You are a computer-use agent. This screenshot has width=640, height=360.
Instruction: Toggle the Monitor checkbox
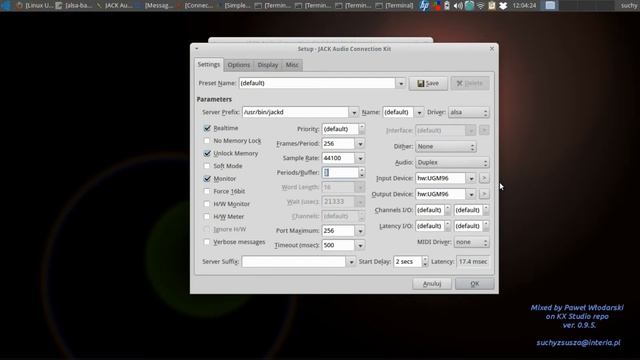207,179
